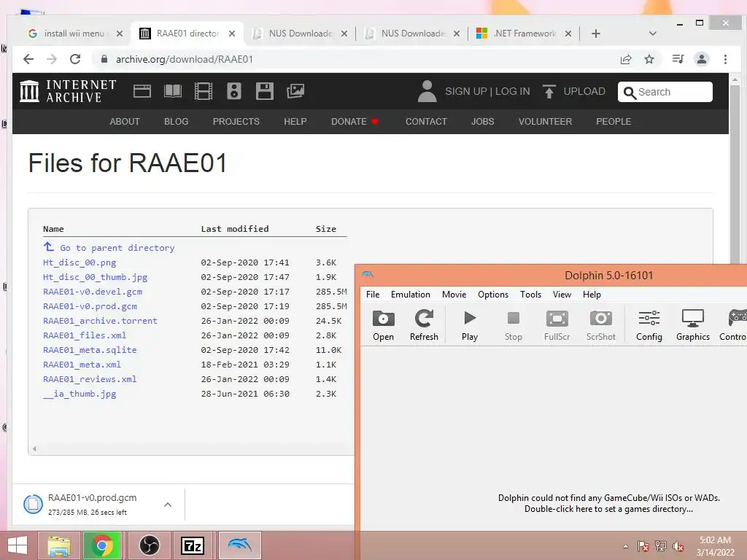Open Internet Archive audio speaker icon
Image resolution: width=747 pixels, height=560 pixels.
234,91
